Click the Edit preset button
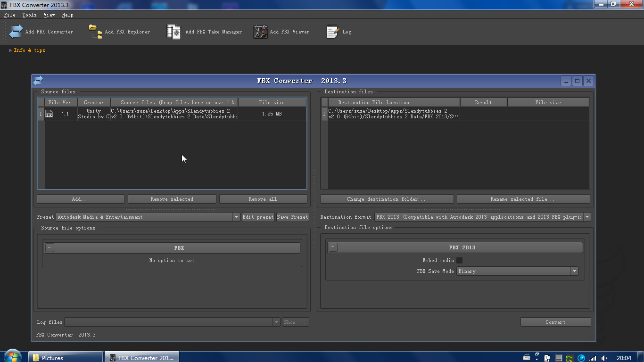This screenshot has height=362, width=644. [x=258, y=217]
